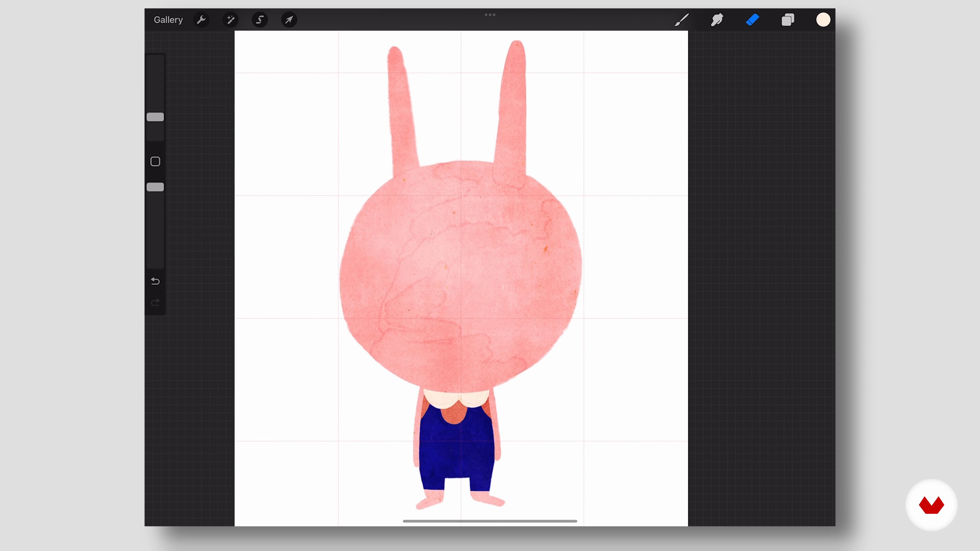This screenshot has height=551, width=980.
Task: Redo the last undone action
Action: coord(155,303)
